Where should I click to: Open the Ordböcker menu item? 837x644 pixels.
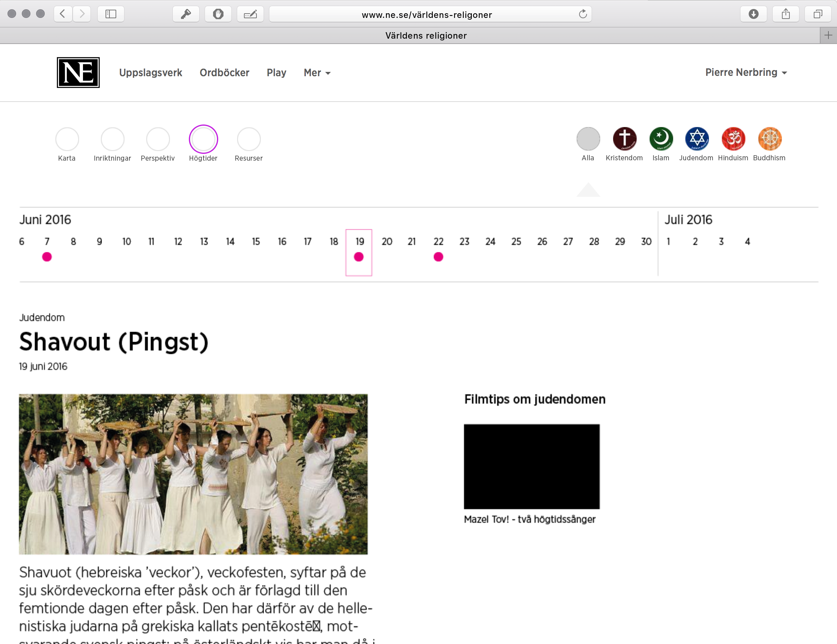point(225,72)
